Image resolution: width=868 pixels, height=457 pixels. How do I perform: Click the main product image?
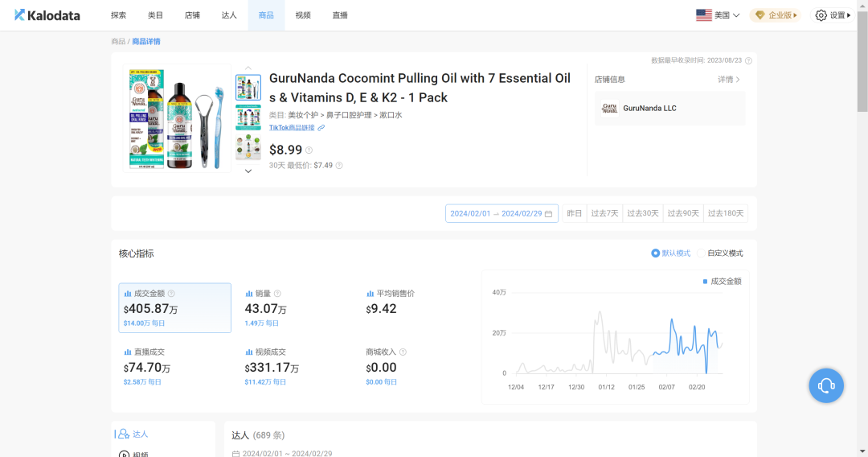(177, 118)
